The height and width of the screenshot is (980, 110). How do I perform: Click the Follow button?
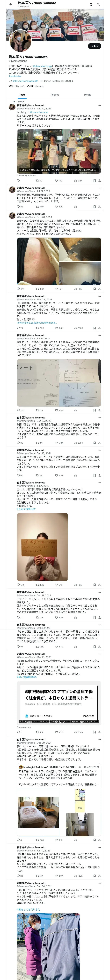(94, 46)
